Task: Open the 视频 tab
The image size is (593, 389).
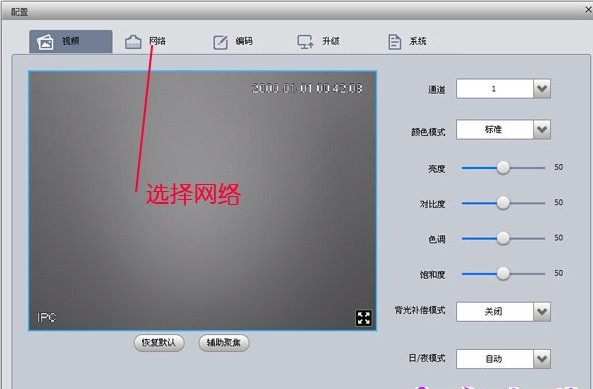Action: (x=71, y=42)
